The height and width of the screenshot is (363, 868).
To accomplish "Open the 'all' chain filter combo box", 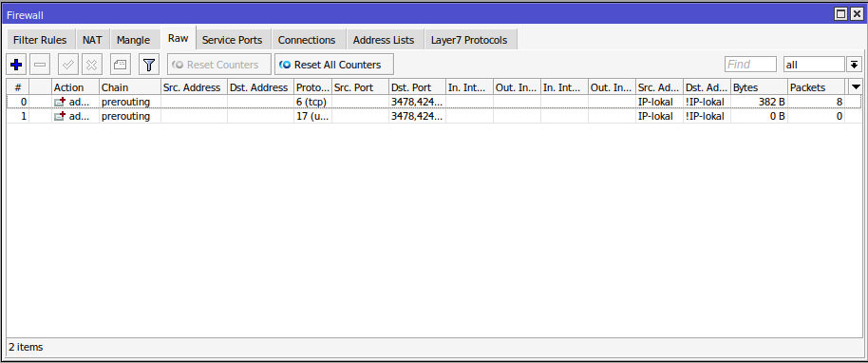I will [814, 65].
